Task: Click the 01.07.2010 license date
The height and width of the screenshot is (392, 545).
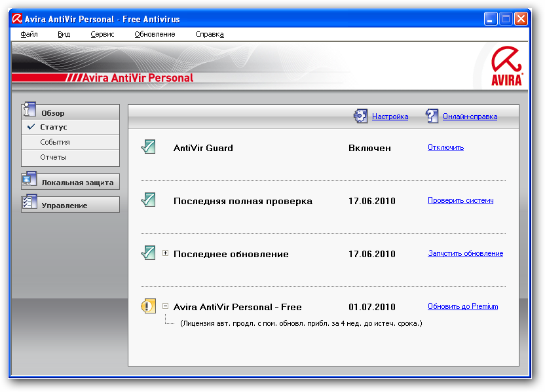Action: click(372, 307)
